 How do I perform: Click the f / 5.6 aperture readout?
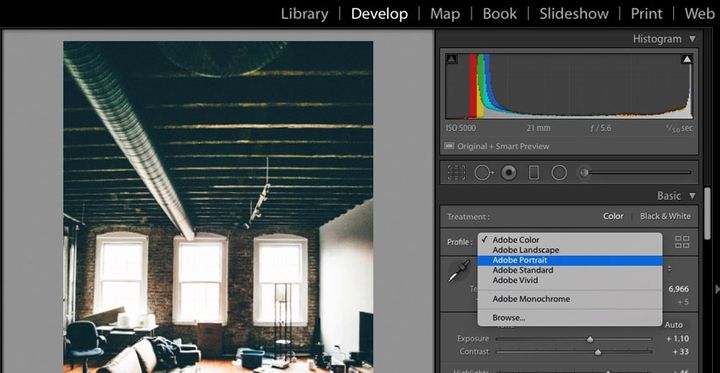point(601,128)
